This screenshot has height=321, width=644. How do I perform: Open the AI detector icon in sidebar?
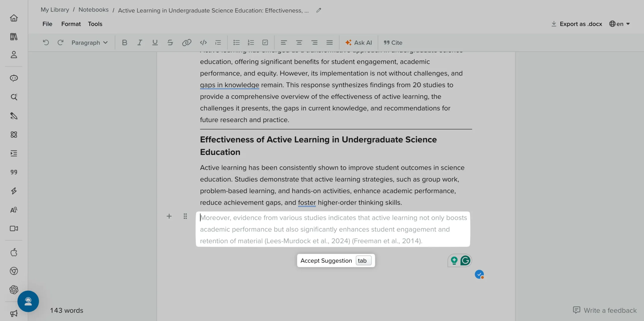14,210
